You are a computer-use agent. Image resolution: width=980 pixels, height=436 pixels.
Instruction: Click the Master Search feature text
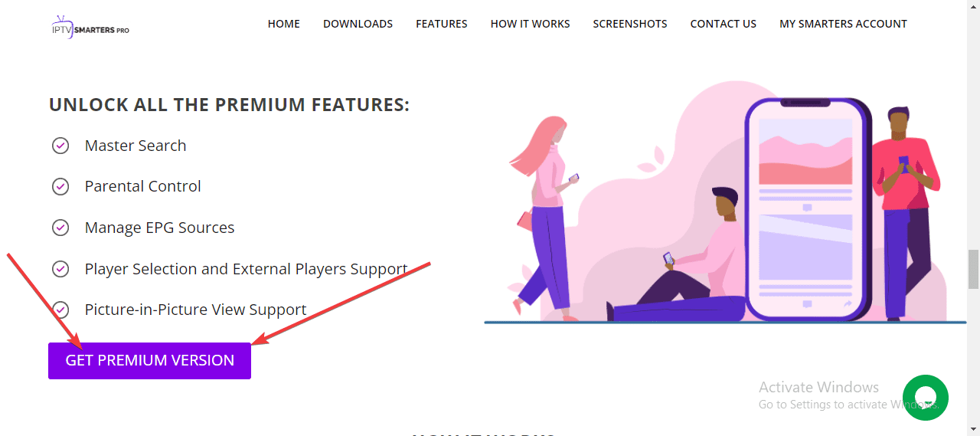click(x=136, y=146)
